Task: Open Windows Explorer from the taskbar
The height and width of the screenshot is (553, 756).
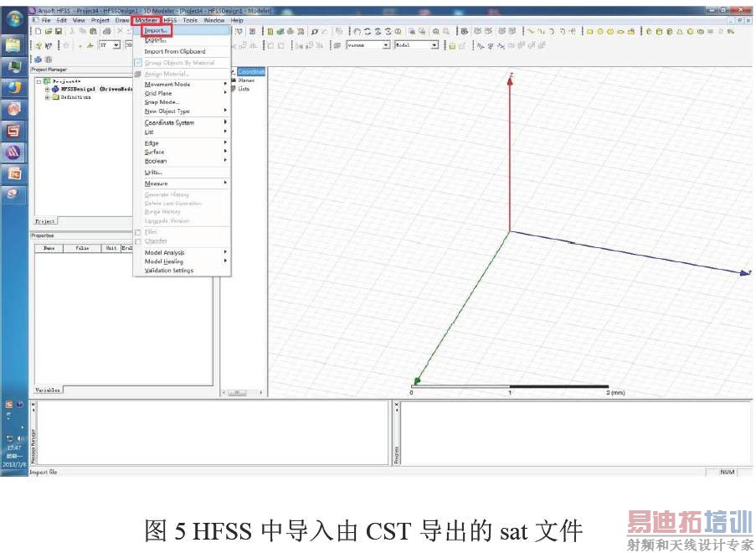Action: point(13,46)
